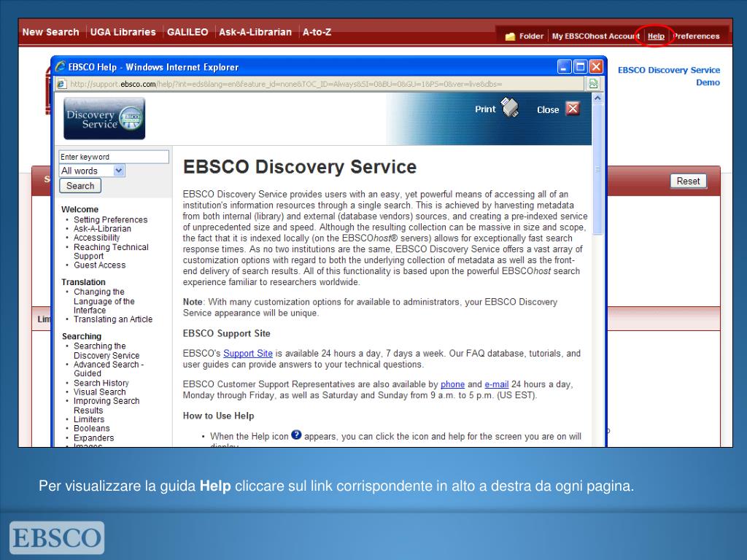Open Changing the Language of the Interface topic
Screen dimensions: 747x560
pos(104,301)
